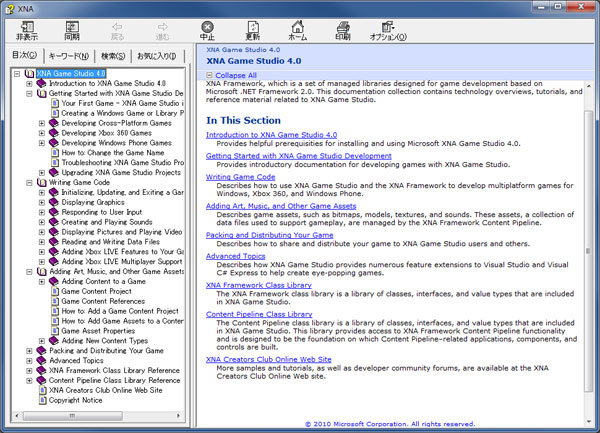This screenshot has height=433, width=600.
Task: Open Introduction to XNA Game Studio 4.0 link
Action: 271,135
